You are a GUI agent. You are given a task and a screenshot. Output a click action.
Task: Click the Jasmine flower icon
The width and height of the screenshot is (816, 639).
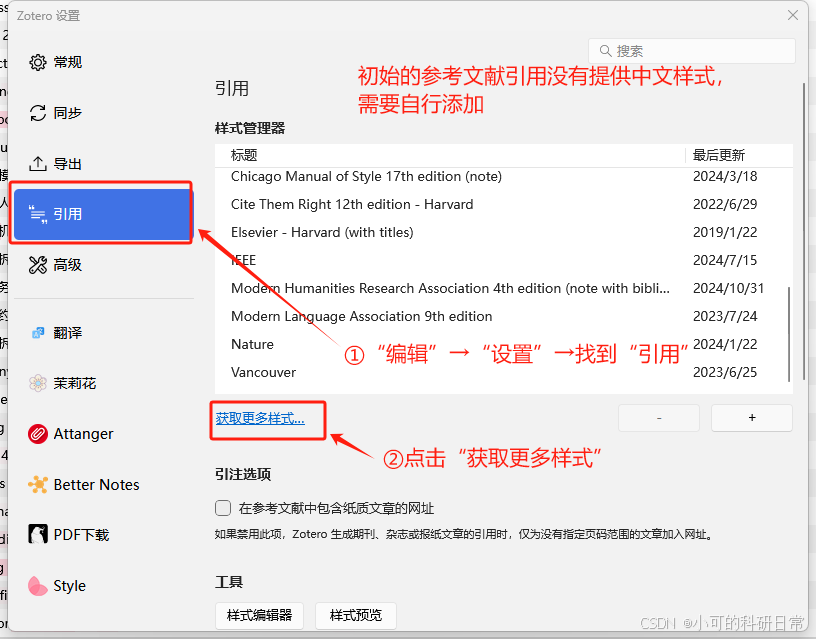coord(37,384)
